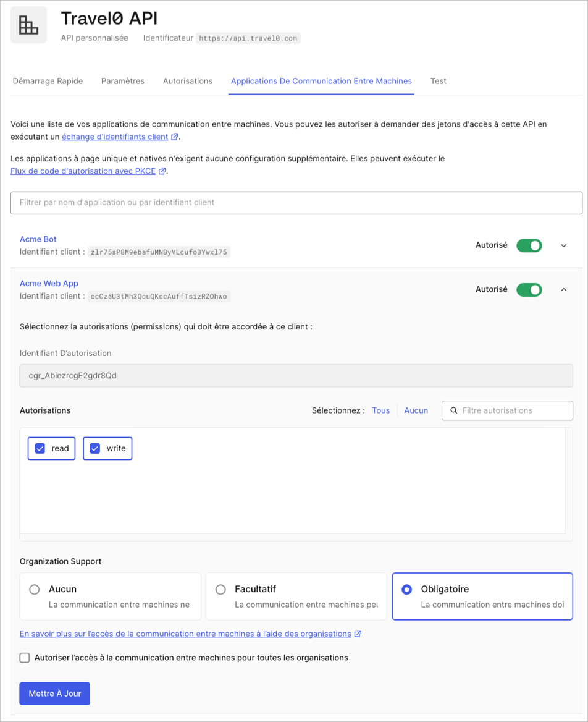Click the Travel0 API building icon
The height and width of the screenshot is (722, 588).
tap(28, 25)
